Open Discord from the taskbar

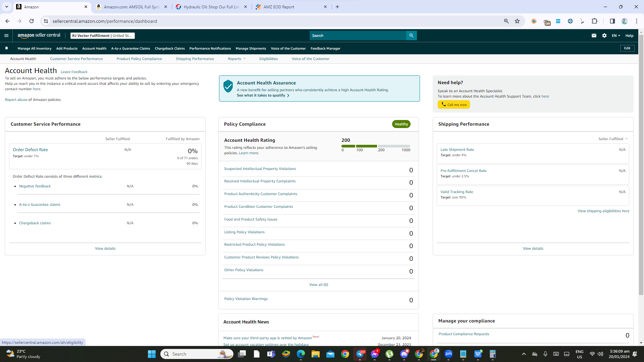(404, 354)
